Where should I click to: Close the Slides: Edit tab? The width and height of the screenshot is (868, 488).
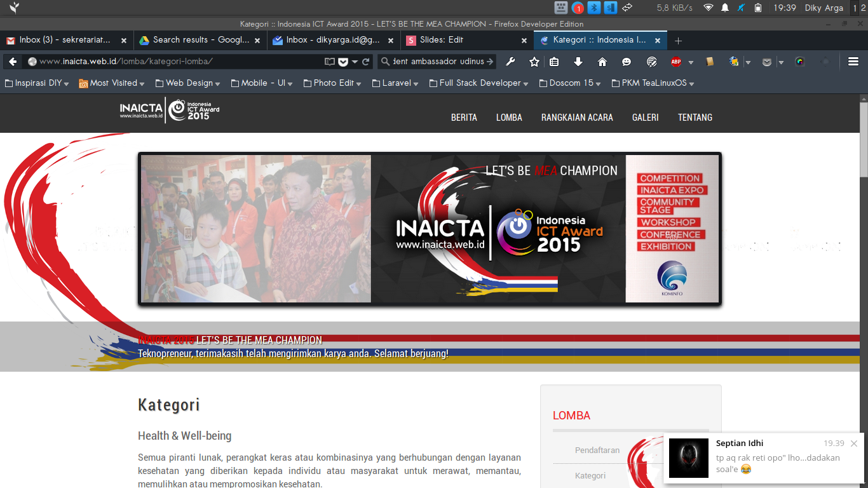click(x=524, y=40)
